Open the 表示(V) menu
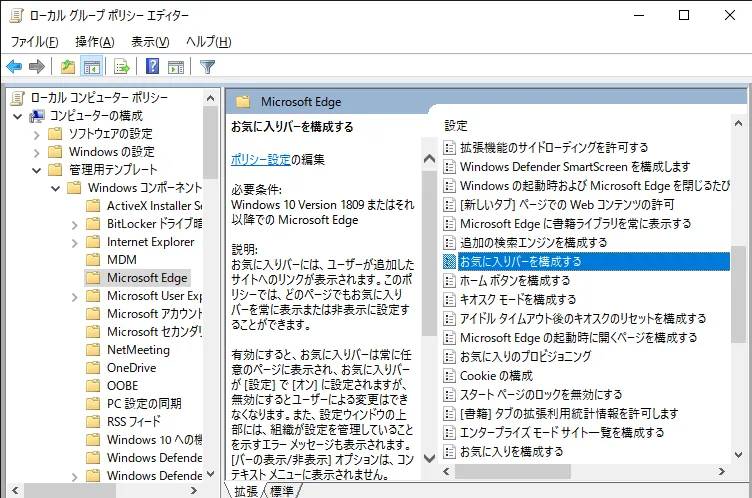752x498 pixels. tap(150, 42)
